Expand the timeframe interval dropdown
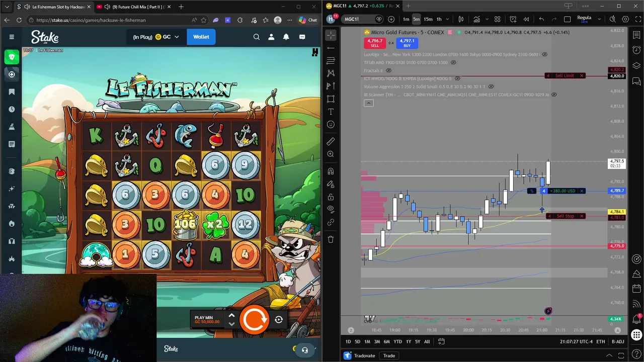 (447, 19)
